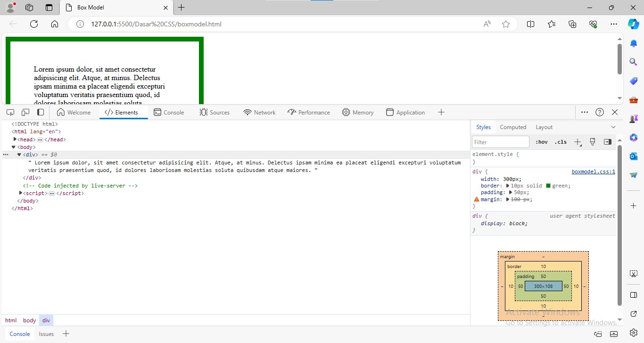Toggle the .cls classes panel
Image resolution: width=644 pixels, height=343 pixels.
coord(561,142)
